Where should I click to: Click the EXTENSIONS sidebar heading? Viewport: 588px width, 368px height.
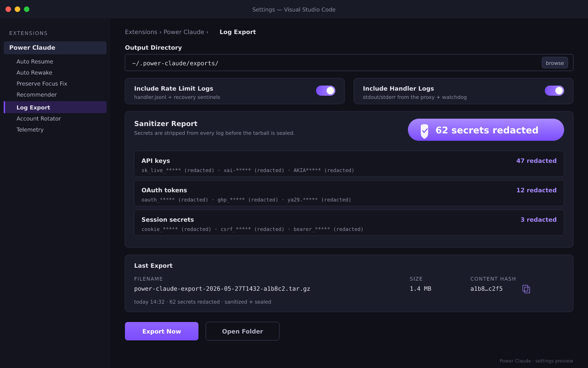click(x=28, y=34)
